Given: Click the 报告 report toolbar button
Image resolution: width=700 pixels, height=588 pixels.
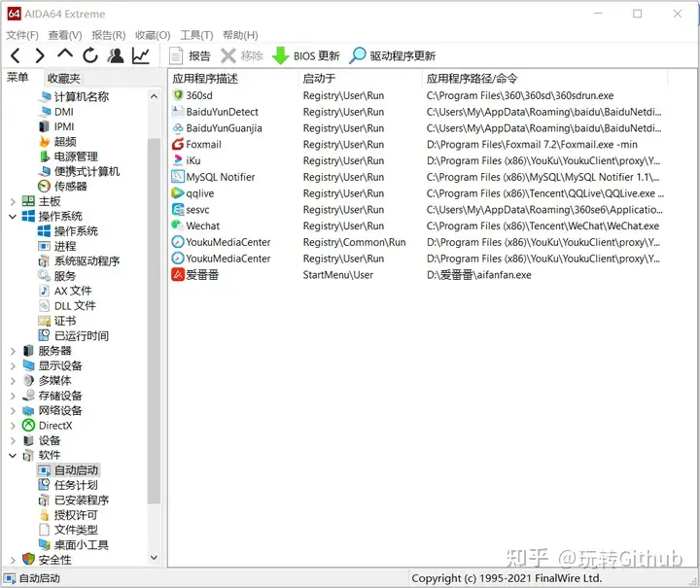Looking at the screenshot, I should pyautogui.click(x=190, y=55).
